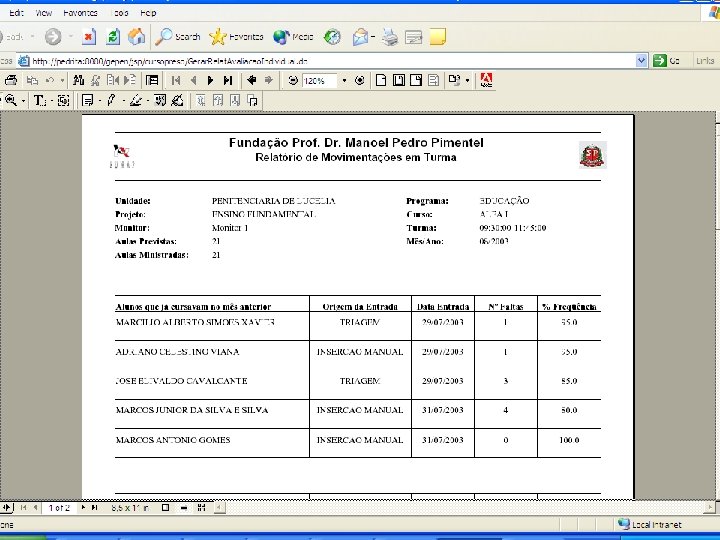
Task: Select the Highlight markup tool
Action: click(x=135, y=101)
